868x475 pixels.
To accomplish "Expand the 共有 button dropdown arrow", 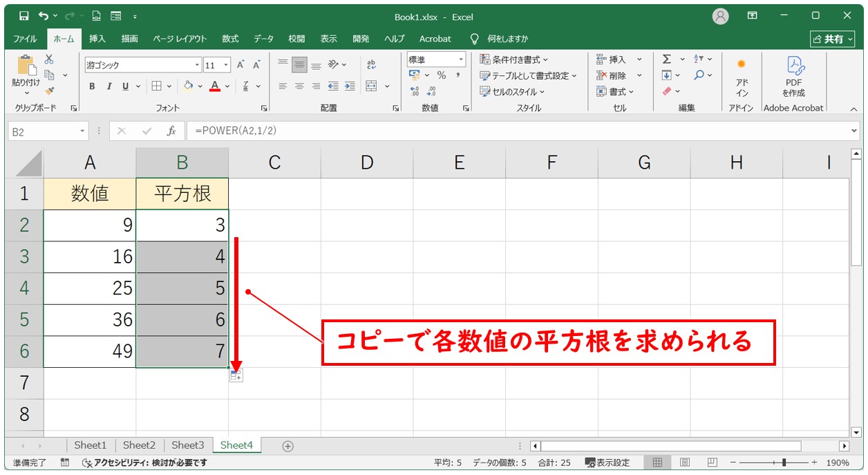I will [x=851, y=39].
